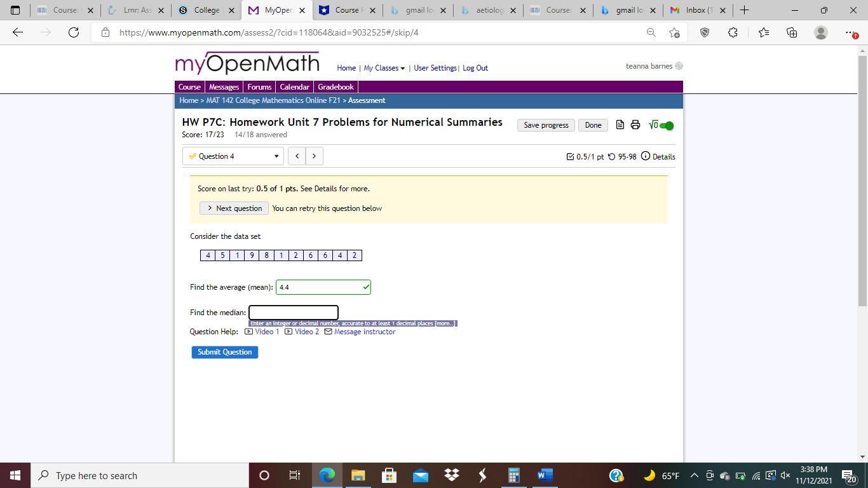Open the Messages tab
The height and width of the screenshot is (488, 868).
point(224,87)
